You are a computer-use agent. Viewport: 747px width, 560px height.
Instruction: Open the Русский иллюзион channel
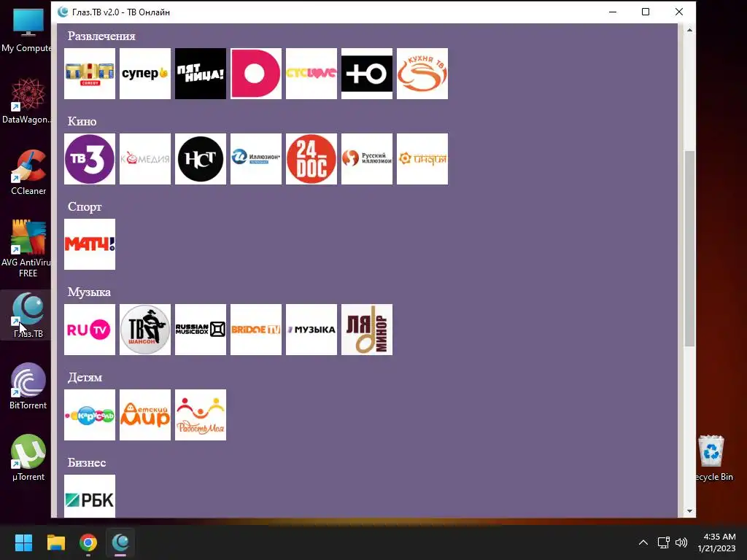tap(367, 158)
